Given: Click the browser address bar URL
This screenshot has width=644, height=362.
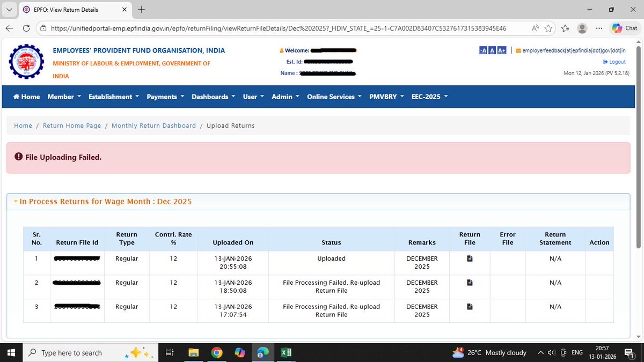Looking at the screenshot, I should tap(279, 28).
